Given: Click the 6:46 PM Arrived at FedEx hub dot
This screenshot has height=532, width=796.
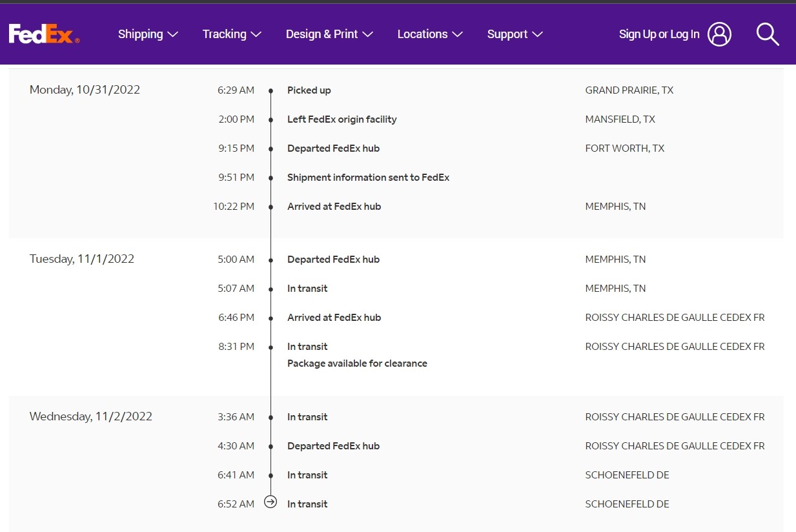Looking at the screenshot, I should click(271, 318).
